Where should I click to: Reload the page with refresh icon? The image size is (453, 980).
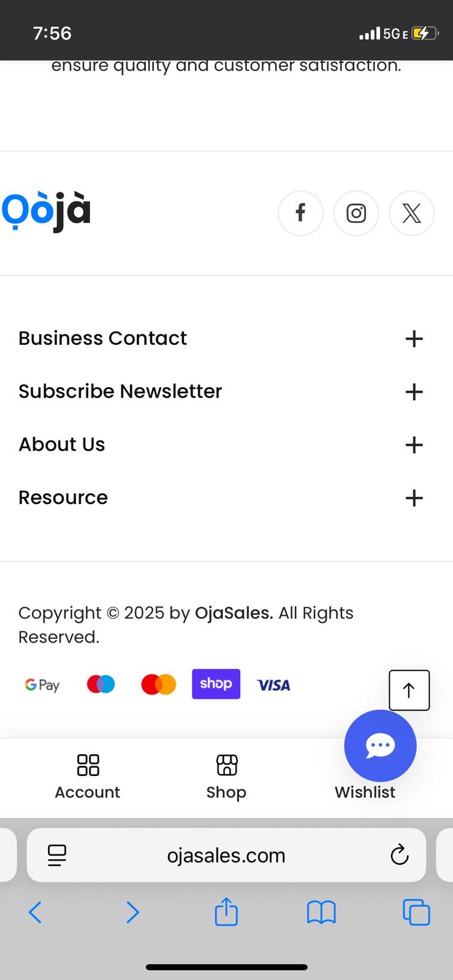tap(399, 855)
